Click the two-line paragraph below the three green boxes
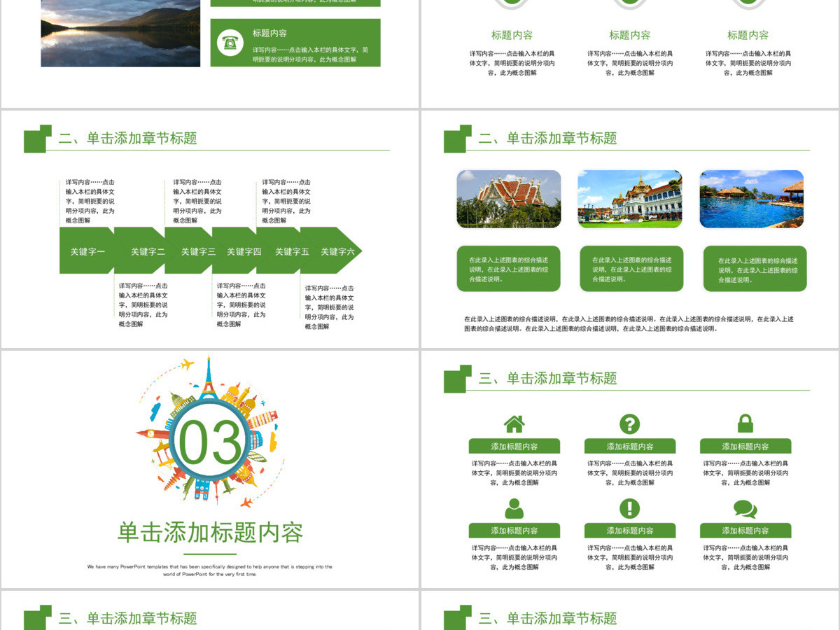The height and width of the screenshot is (630, 840). pos(629,323)
